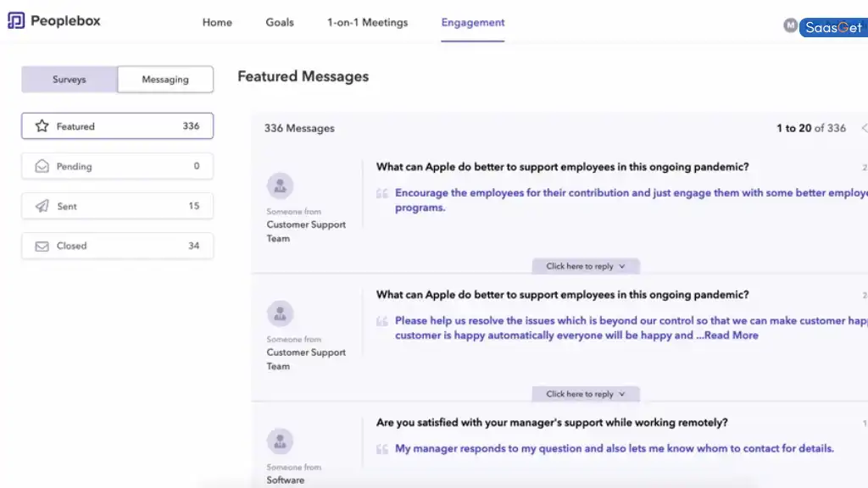Open the Home menu item
The width and height of the screenshot is (868, 488).
pyautogui.click(x=217, y=23)
